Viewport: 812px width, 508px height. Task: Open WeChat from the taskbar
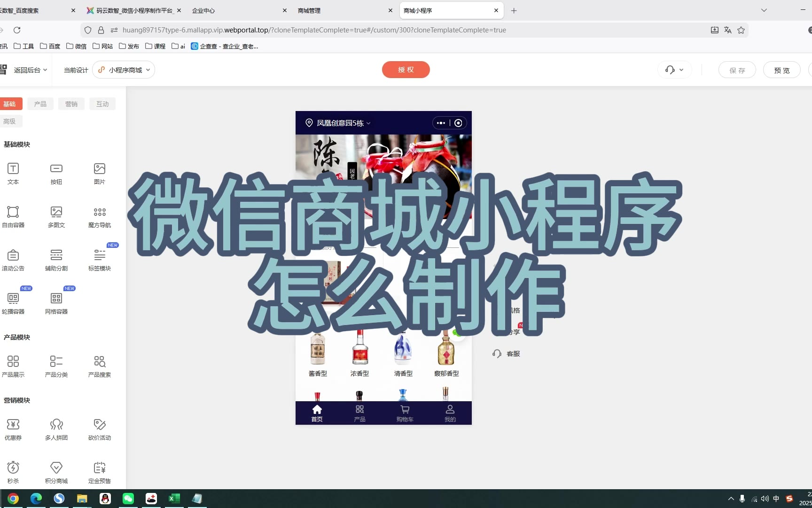(x=128, y=499)
